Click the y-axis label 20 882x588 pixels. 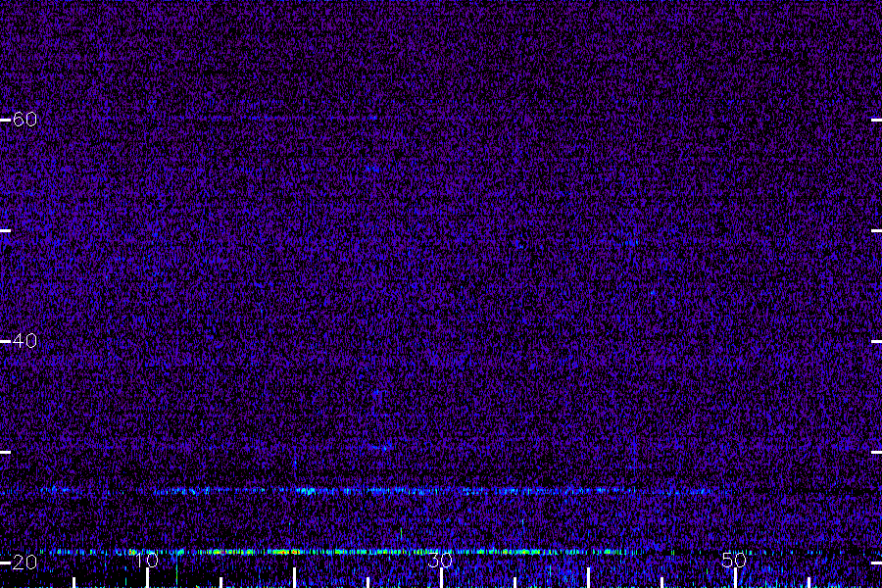(24, 563)
